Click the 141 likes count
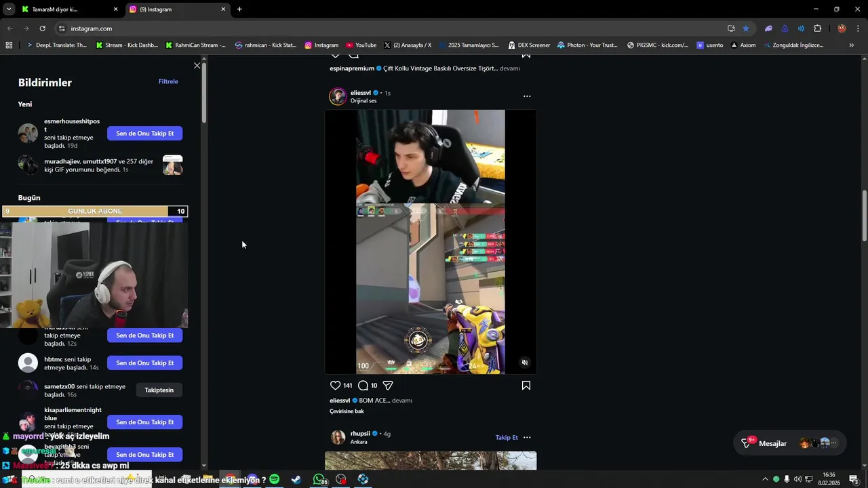The height and width of the screenshot is (488, 868). coord(347,385)
